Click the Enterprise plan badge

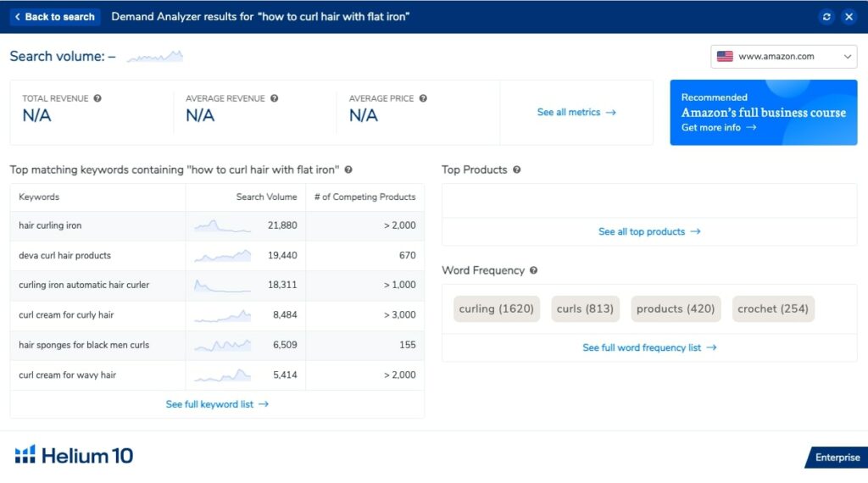pos(837,458)
